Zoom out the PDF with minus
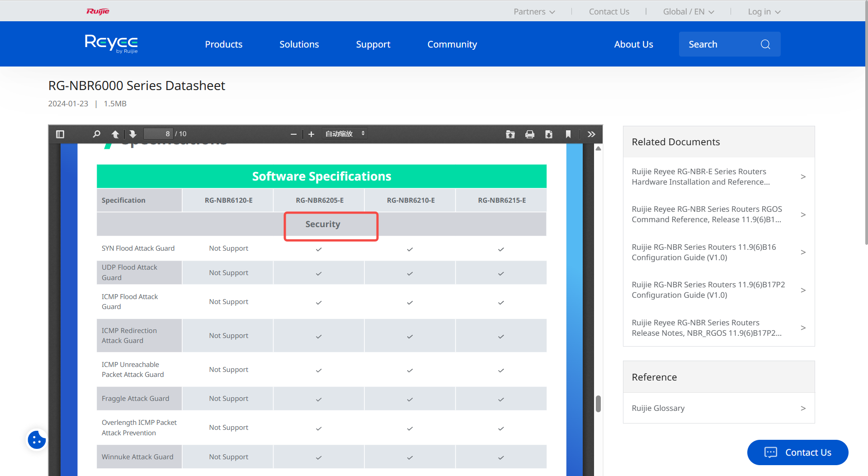868x476 pixels. (293, 134)
